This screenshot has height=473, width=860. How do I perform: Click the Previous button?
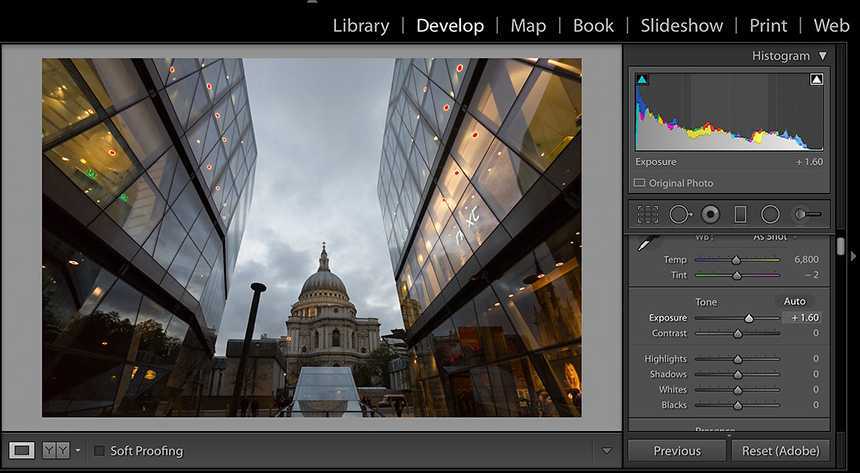point(677,451)
